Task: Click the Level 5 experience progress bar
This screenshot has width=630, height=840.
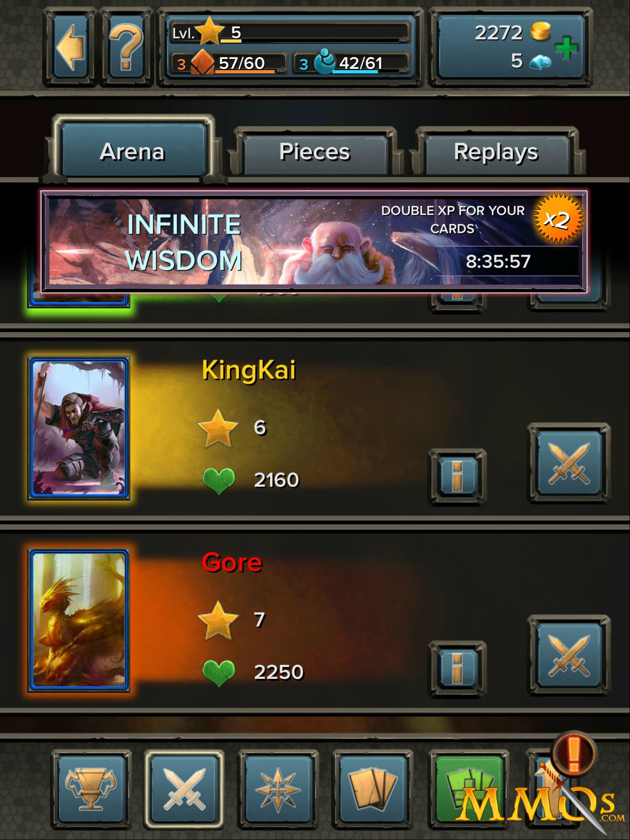Action: [290, 32]
